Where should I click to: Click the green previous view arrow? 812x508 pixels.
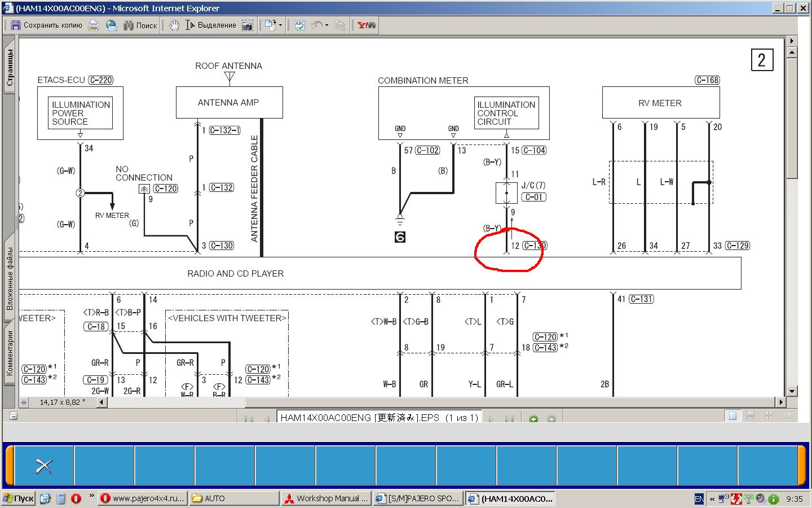coord(533,418)
